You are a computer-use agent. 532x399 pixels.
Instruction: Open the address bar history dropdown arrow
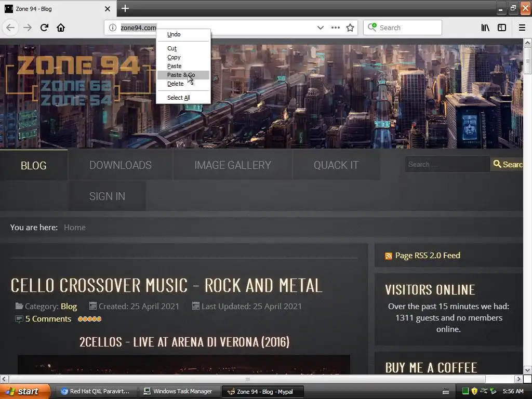click(320, 28)
